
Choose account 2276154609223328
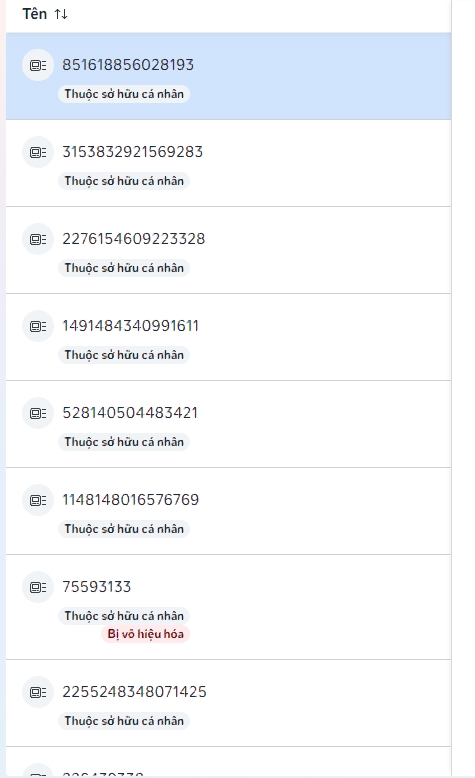click(x=228, y=250)
